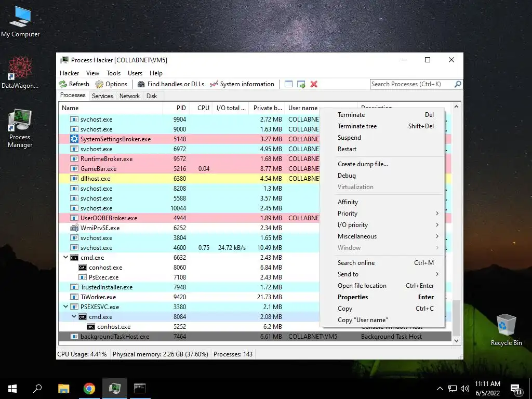
Task: Click the PsExec.exe process icon
Action: [83, 277]
